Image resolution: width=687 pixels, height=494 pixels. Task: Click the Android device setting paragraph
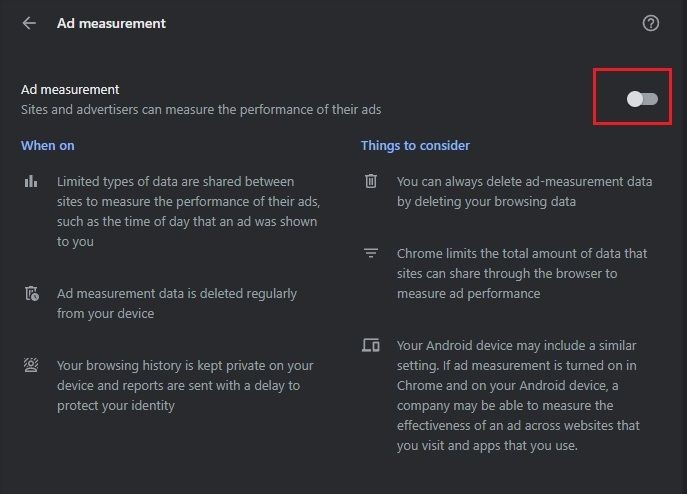[518, 395]
